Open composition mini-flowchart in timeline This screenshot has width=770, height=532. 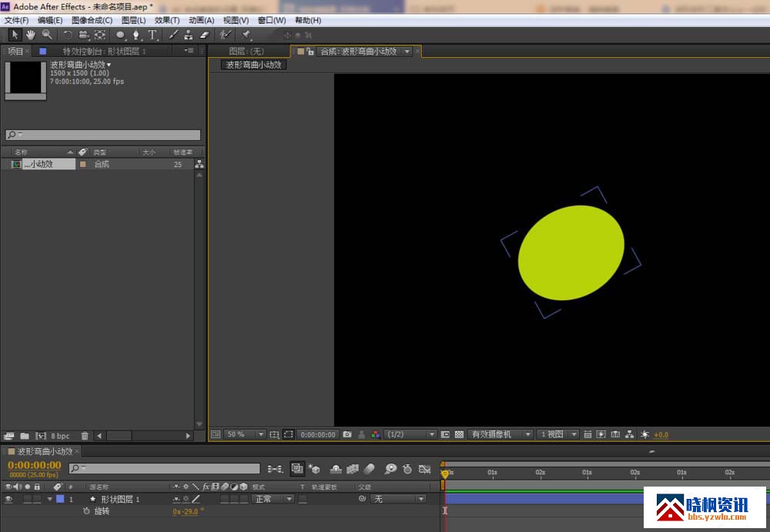pos(275,469)
